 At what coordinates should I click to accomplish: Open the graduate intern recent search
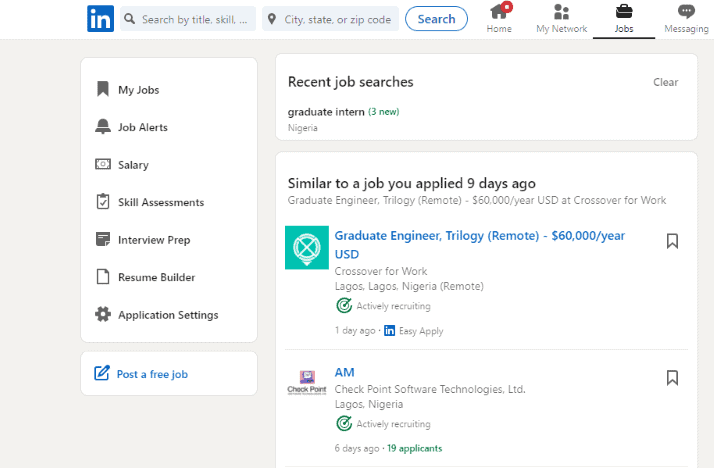(326, 112)
